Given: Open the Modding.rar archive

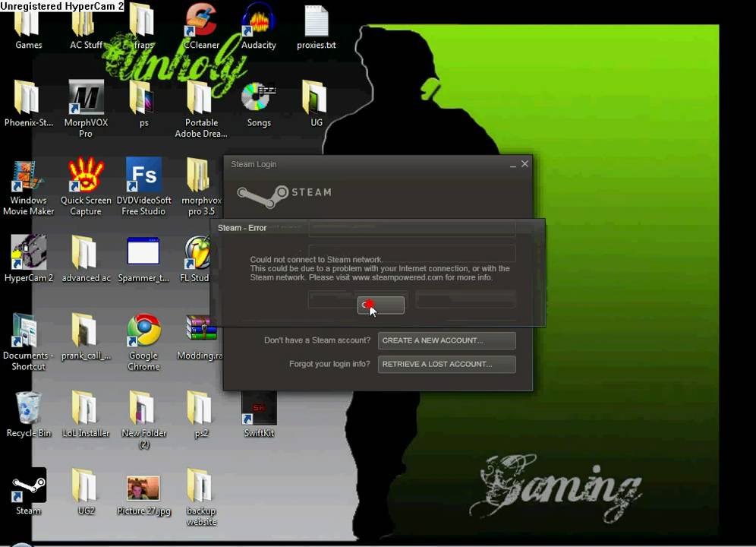Looking at the screenshot, I should pyautogui.click(x=200, y=337).
